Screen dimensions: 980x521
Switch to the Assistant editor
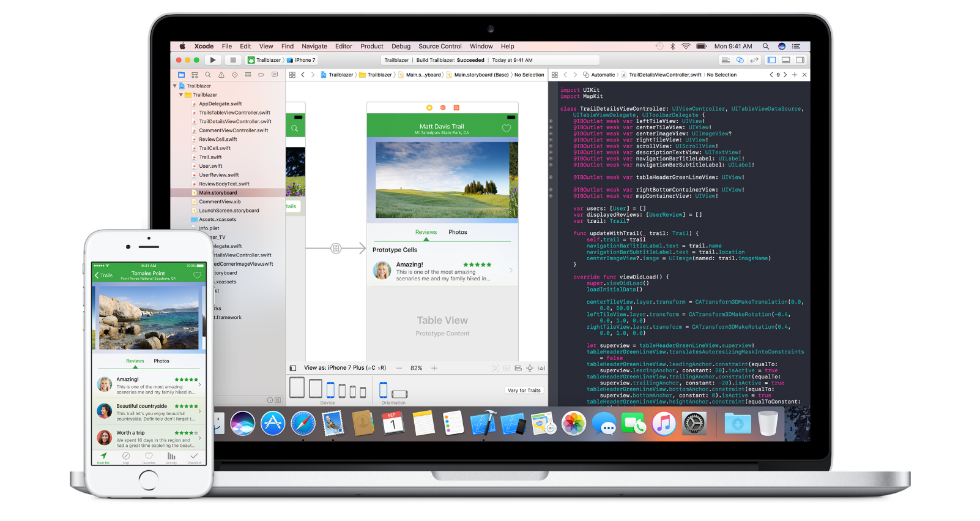740,60
